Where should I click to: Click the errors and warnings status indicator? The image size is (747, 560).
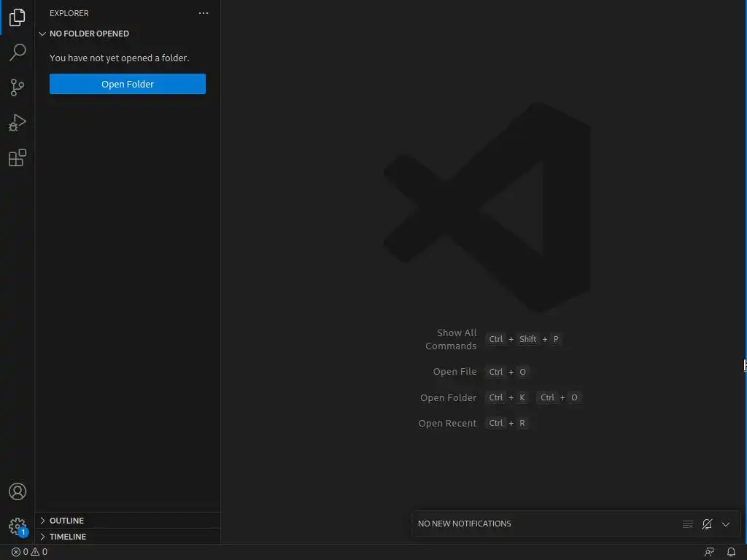pos(29,552)
